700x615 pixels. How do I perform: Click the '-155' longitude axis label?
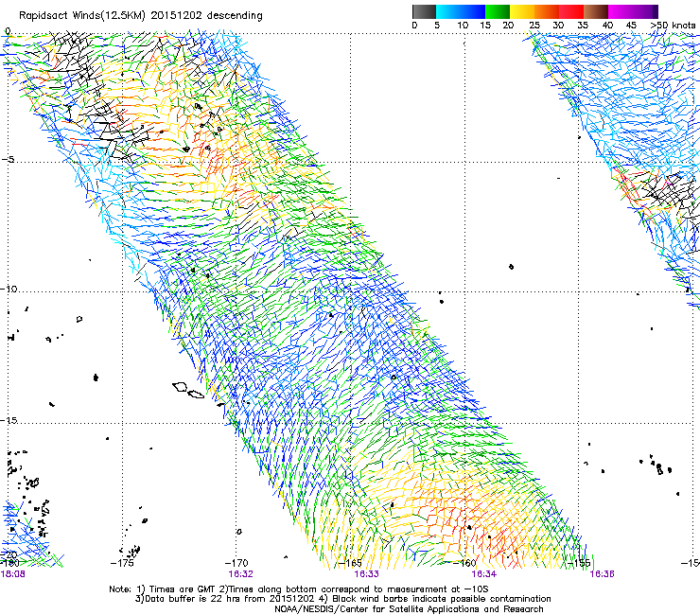(x=579, y=563)
